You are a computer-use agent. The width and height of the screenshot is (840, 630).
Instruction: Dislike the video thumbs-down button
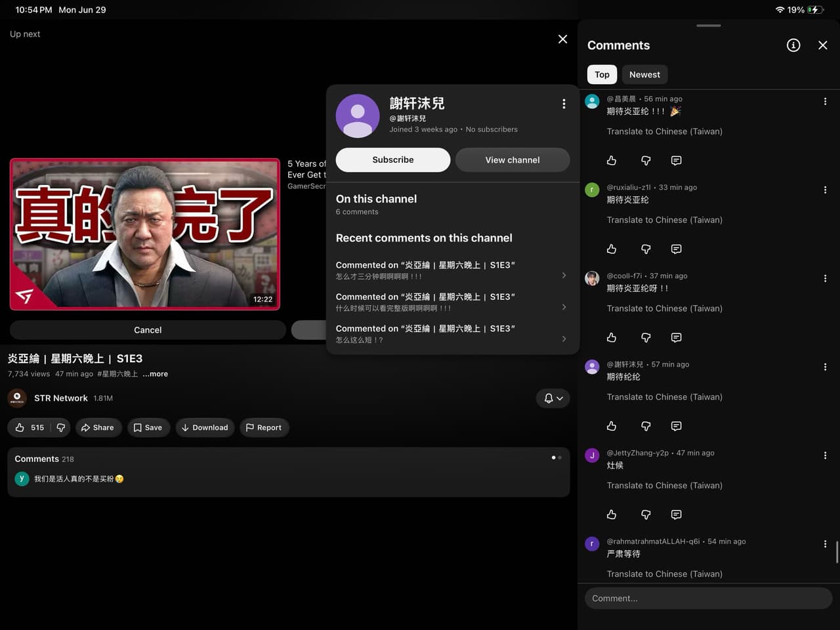click(x=61, y=428)
